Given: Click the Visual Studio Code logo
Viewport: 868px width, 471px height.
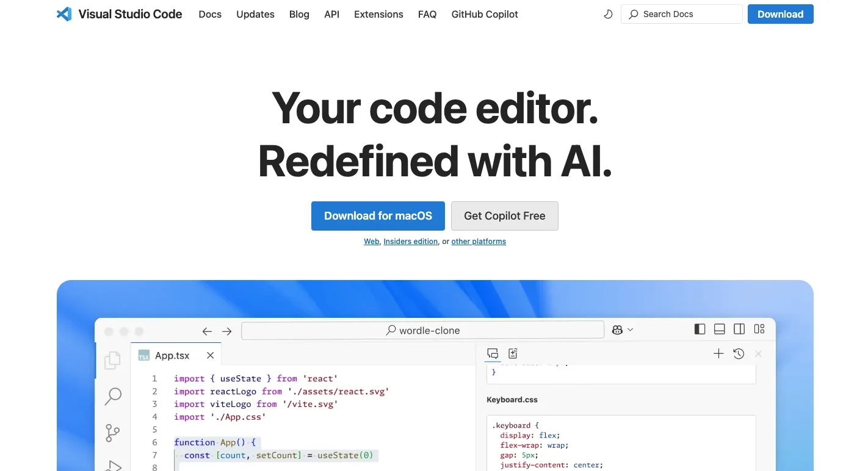Looking at the screenshot, I should click(x=64, y=14).
